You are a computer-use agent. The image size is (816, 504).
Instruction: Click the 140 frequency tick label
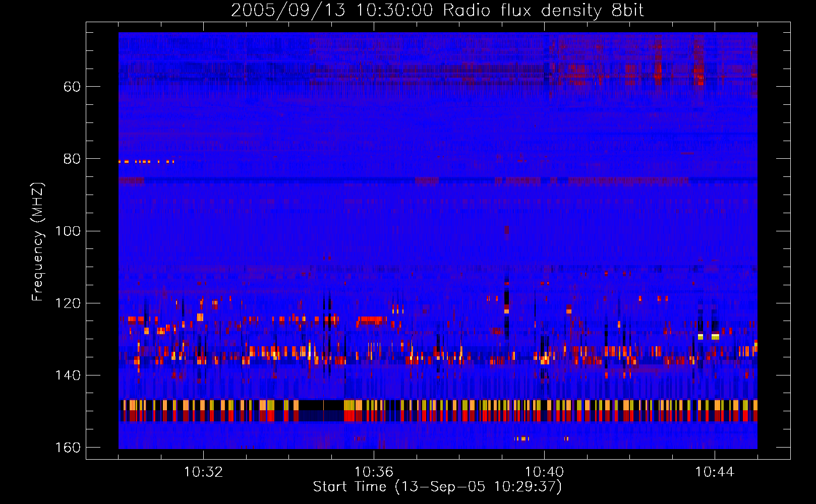tap(68, 375)
